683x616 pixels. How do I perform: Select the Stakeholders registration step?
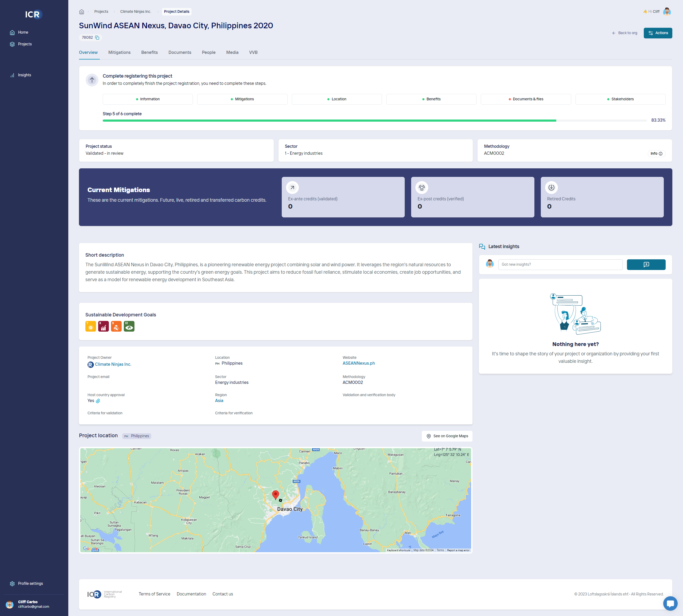click(x=620, y=99)
